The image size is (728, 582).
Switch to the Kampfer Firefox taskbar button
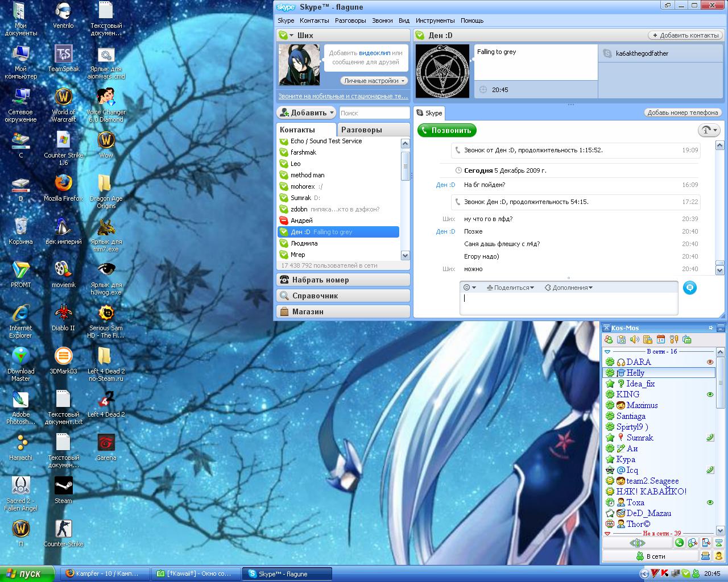[x=105, y=573]
